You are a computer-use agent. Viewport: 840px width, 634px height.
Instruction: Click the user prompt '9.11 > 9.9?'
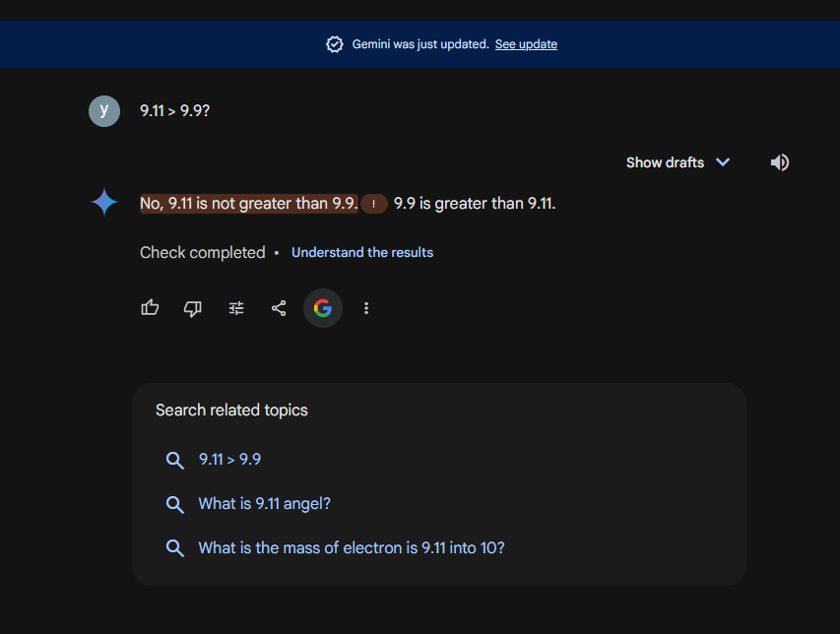coord(174,111)
